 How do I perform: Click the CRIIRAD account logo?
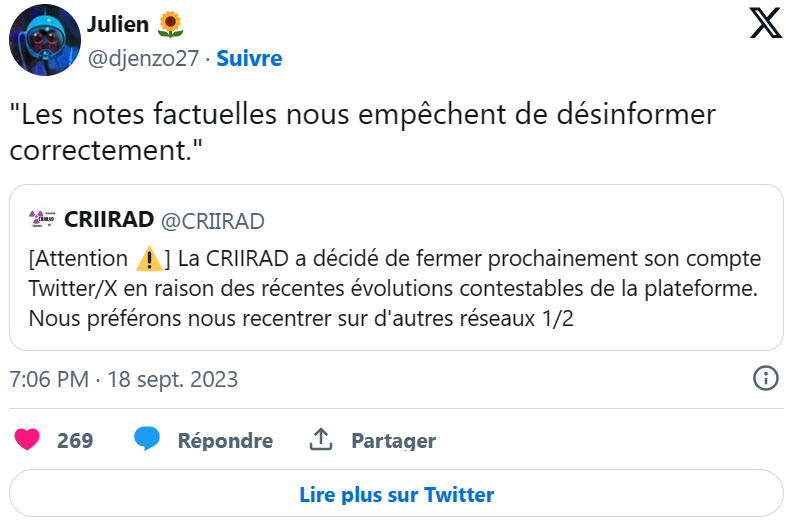pos(42,219)
